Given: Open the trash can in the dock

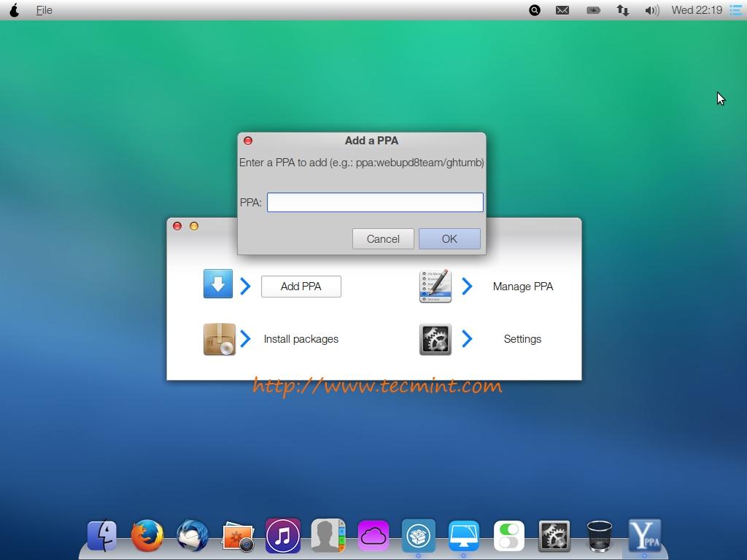Looking at the screenshot, I should [599, 536].
